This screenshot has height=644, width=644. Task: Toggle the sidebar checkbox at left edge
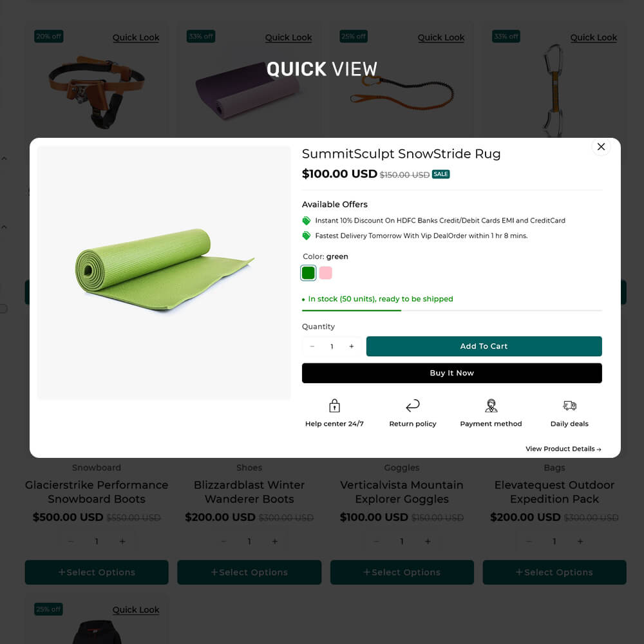3,308
